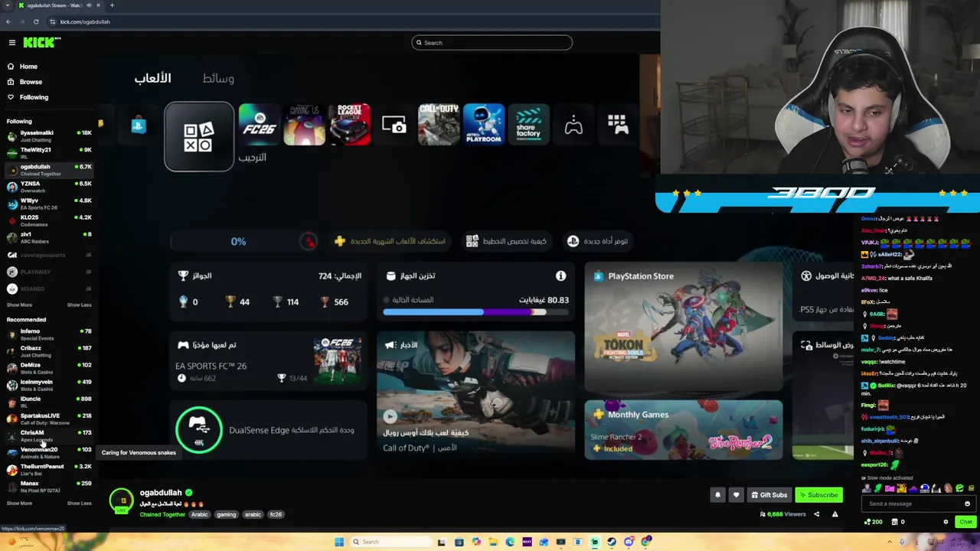Go to Home in the Kick sidebar

22,67
